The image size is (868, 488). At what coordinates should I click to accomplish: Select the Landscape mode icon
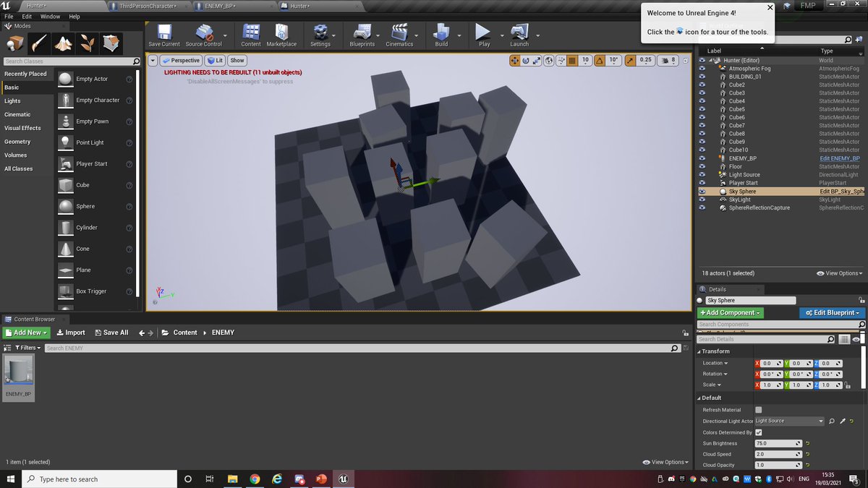coord(64,43)
